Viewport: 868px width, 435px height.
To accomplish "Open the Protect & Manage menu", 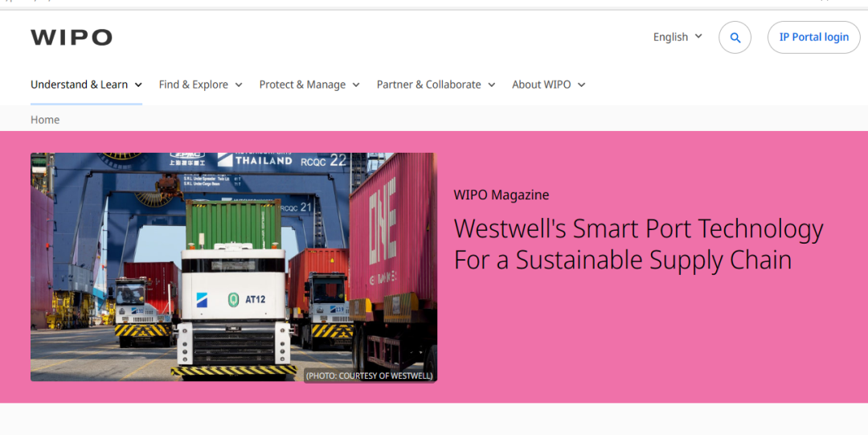I will 309,84.
